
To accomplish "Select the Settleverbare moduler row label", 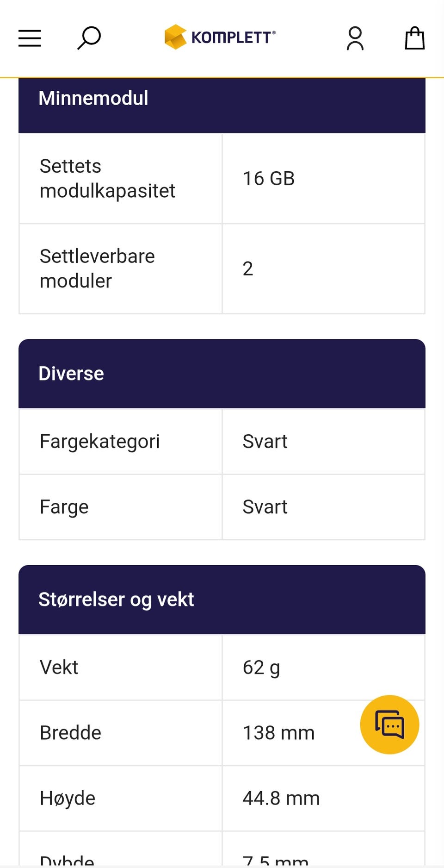I will click(97, 269).
